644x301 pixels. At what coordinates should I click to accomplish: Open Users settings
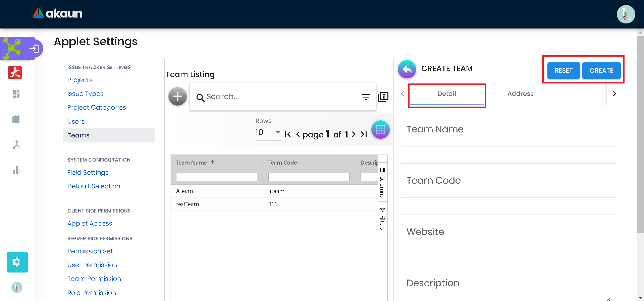coord(76,122)
